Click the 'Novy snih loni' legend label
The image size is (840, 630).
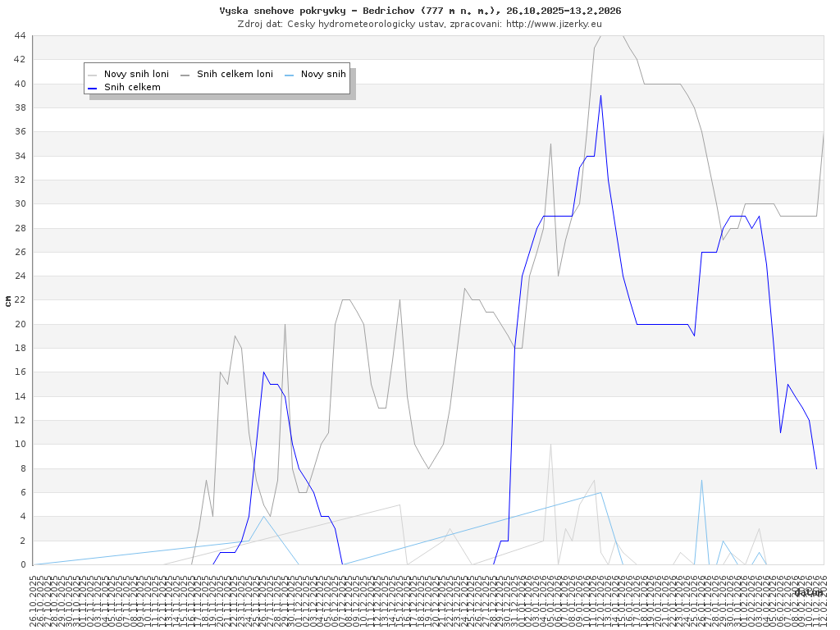pyautogui.click(x=136, y=74)
